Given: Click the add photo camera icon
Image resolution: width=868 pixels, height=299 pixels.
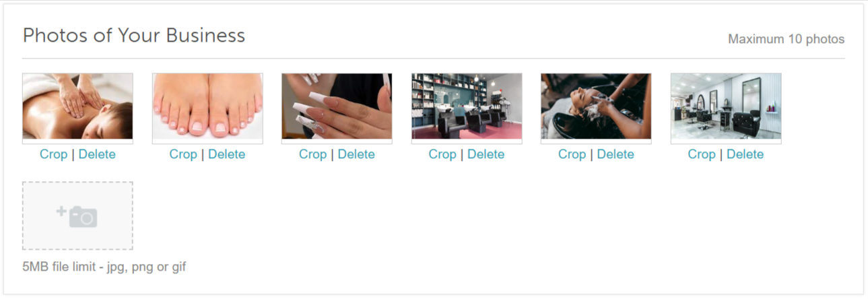Looking at the screenshot, I should [x=77, y=216].
